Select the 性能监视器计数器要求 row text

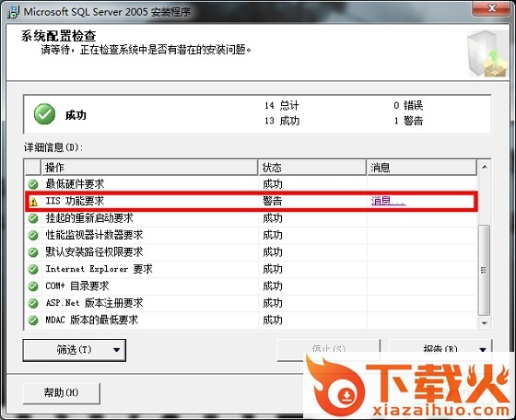coord(94,235)
